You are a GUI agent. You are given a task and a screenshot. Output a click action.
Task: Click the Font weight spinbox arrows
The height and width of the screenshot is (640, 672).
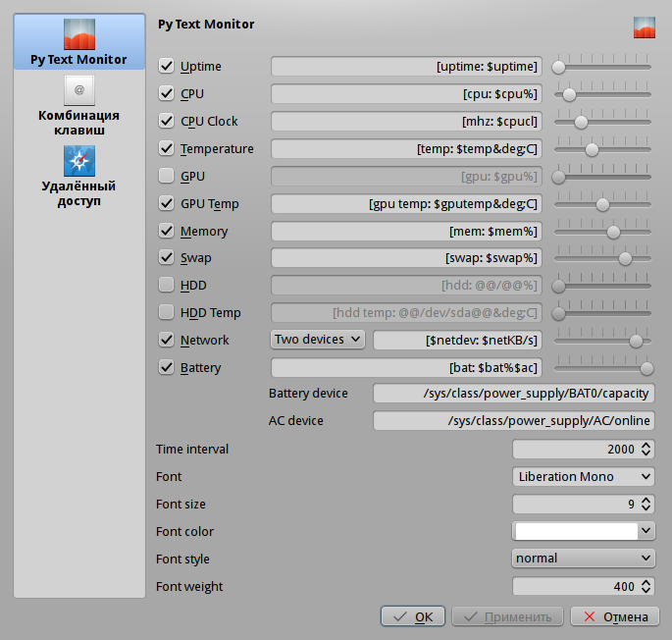(x=646, y=586)
